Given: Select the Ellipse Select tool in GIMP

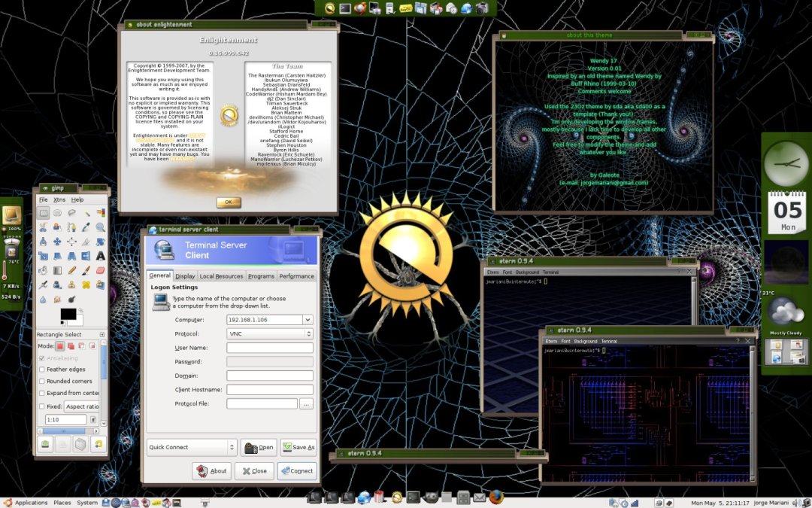Looking at the screenshot, I should tap(57, 213).
